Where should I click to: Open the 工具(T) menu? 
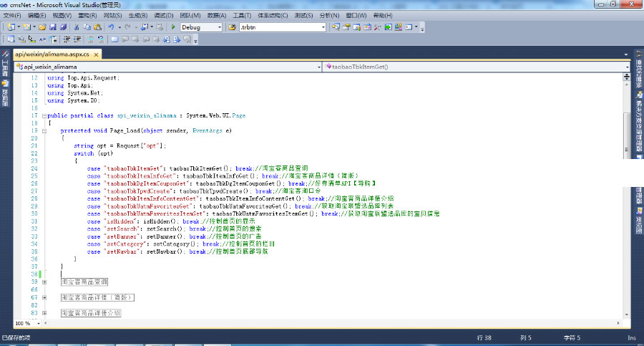click(x=242, y=15)
